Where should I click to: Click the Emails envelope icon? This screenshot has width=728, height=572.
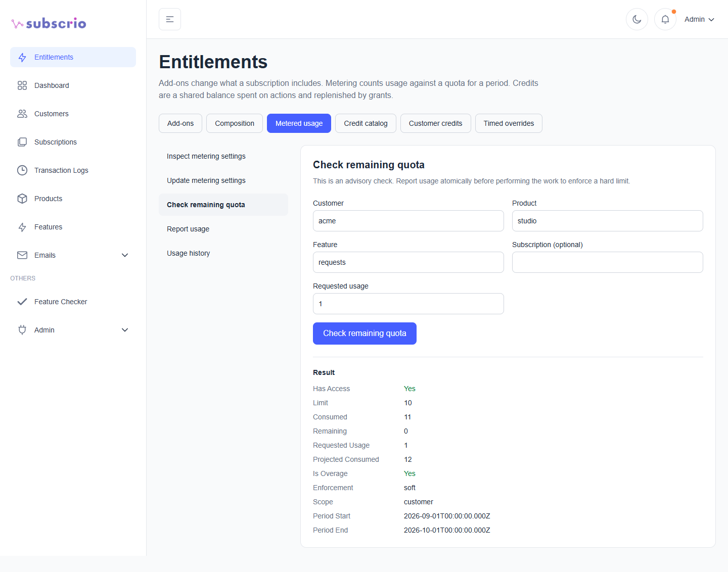pos(22,255)
